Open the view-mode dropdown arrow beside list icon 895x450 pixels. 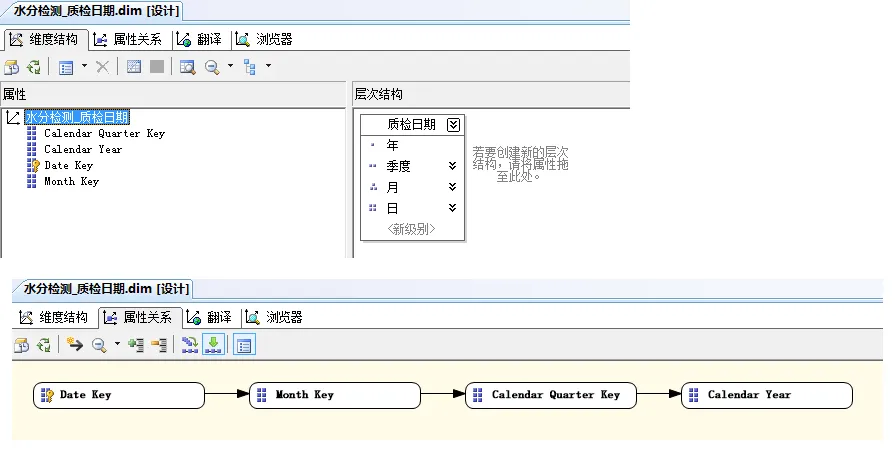[x=84, y=66]
